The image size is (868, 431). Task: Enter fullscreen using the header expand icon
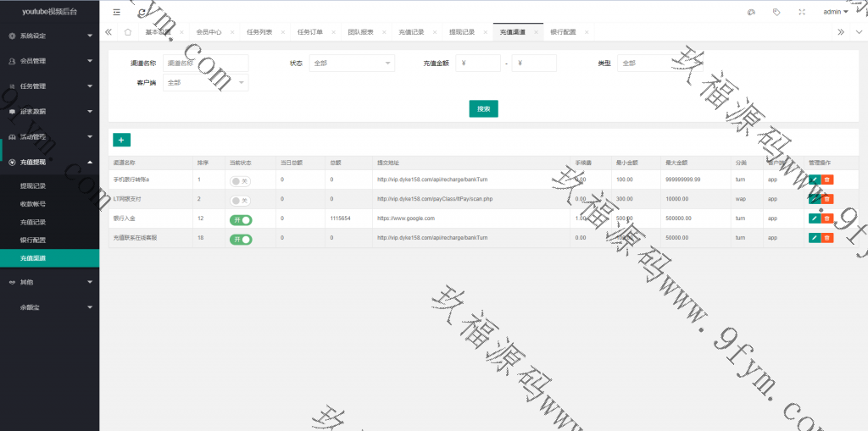pyautogui.click(x=802, y=12)
